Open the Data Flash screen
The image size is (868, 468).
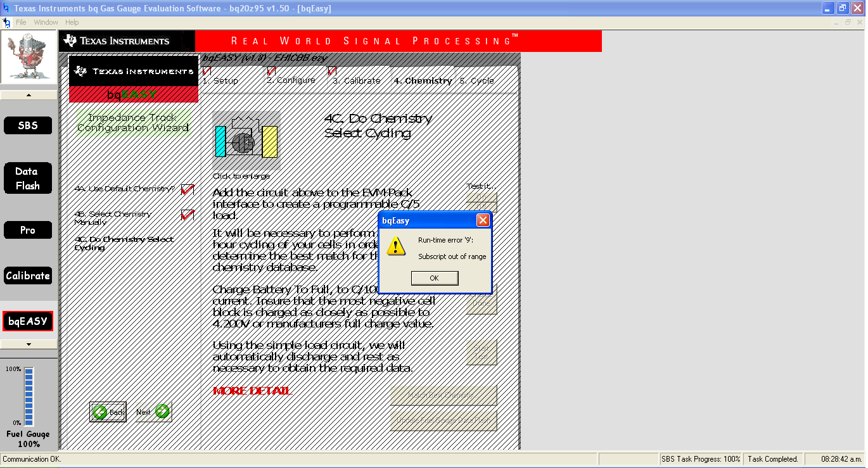click(x=28, y=179)
